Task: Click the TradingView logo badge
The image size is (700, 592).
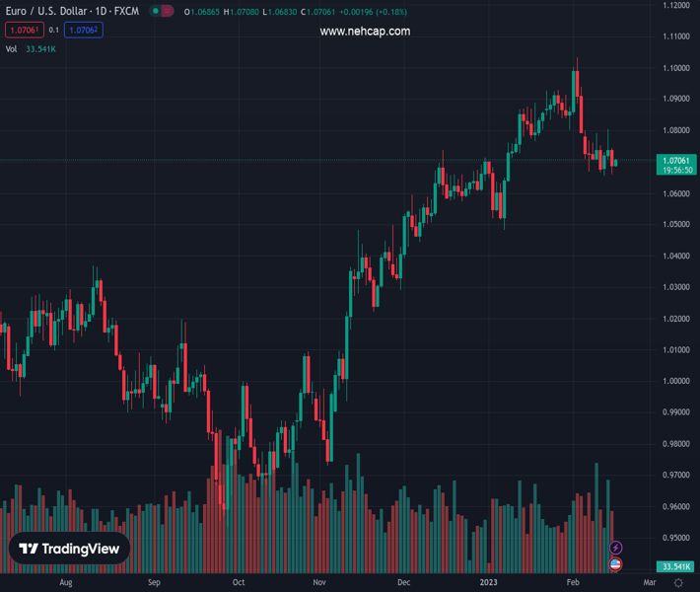Action: click(70, 550)
